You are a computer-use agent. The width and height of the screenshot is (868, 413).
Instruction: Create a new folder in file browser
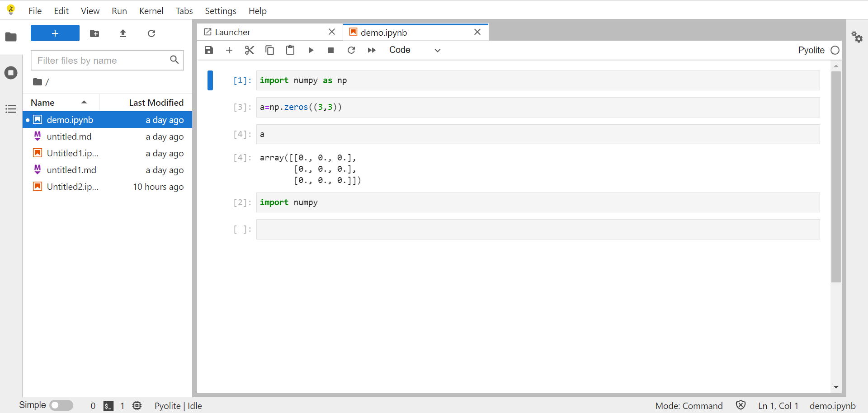point(94,33)
